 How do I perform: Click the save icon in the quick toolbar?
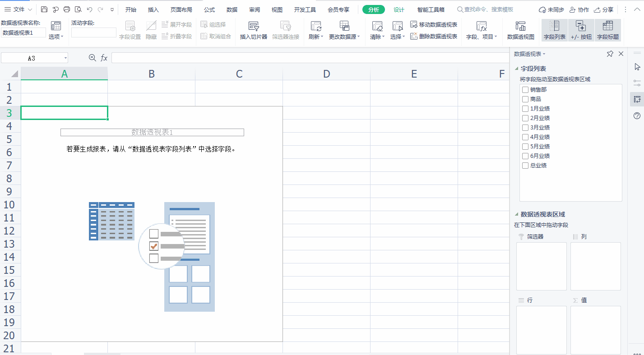44,9
